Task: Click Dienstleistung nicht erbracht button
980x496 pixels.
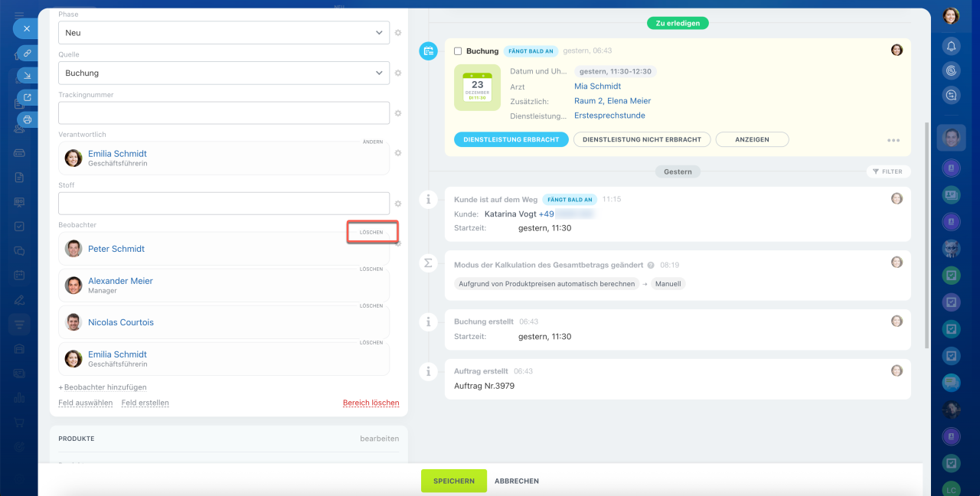Action: (642, 140)
